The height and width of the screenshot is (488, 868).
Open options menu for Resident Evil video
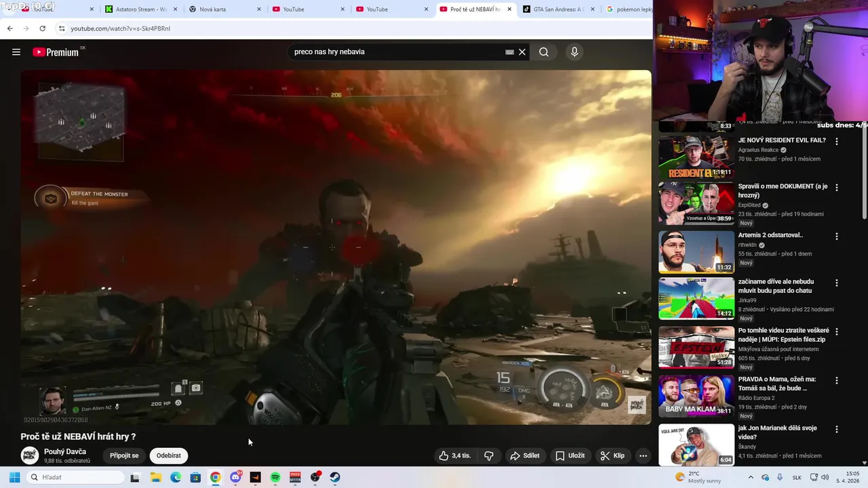tap(837, 142)
